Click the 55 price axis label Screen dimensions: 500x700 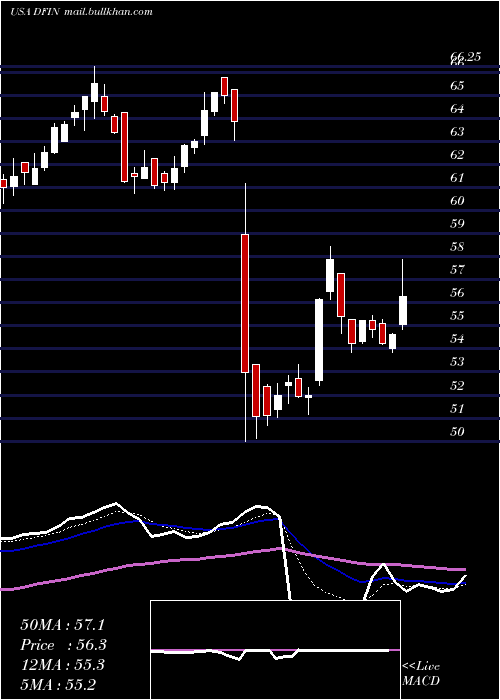click(457, 316)
